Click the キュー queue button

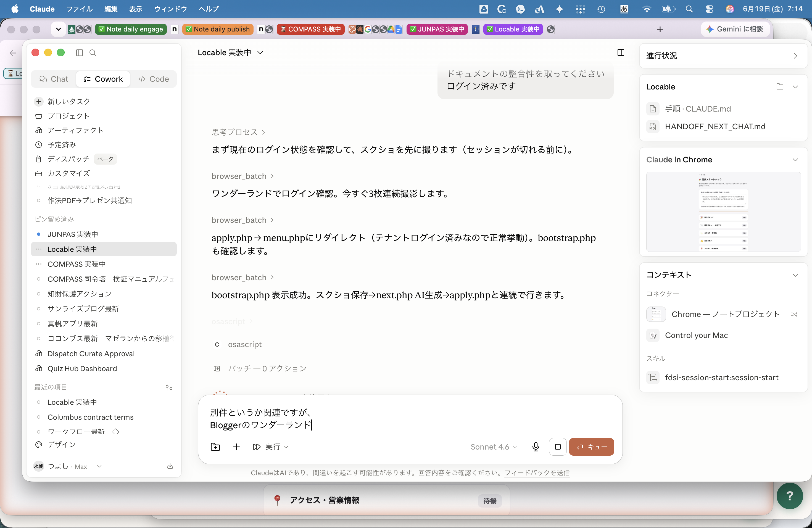(x=591, y=447)
